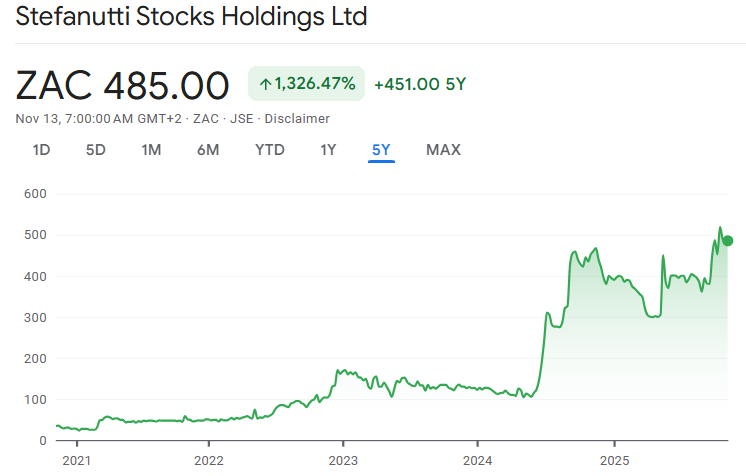Open the 6M chart view
The width and height of the screenshot is (746, 476).
point(208,150)
